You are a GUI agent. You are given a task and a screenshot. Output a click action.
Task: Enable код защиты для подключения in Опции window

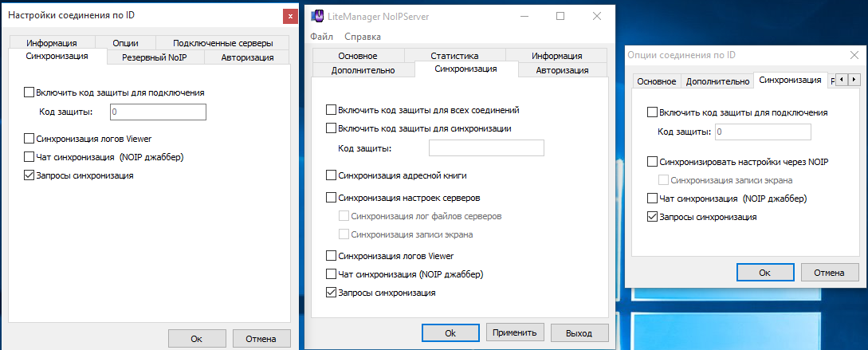(x=652, y=112)
